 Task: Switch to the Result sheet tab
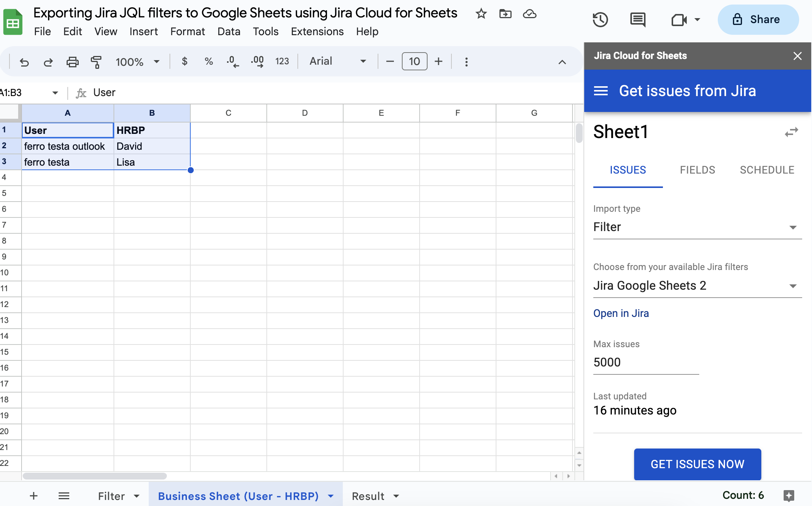click(368, 496)
